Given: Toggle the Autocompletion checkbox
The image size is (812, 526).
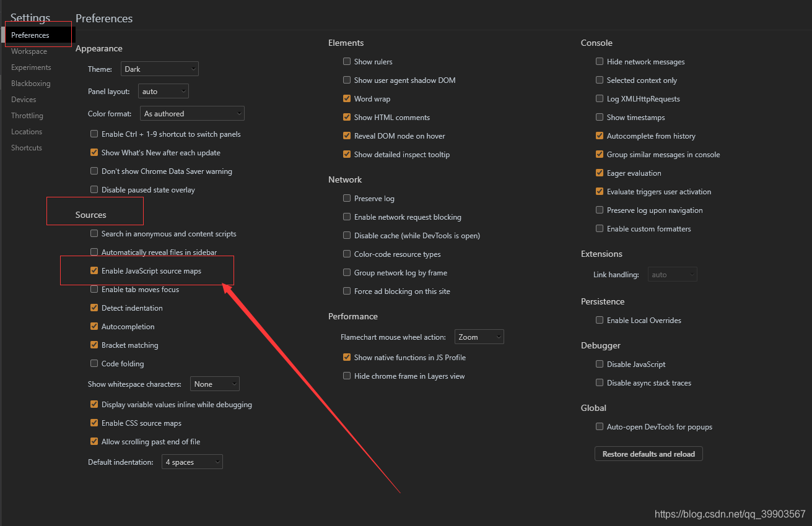Looking at the screenshot, I should click(94, 326).
